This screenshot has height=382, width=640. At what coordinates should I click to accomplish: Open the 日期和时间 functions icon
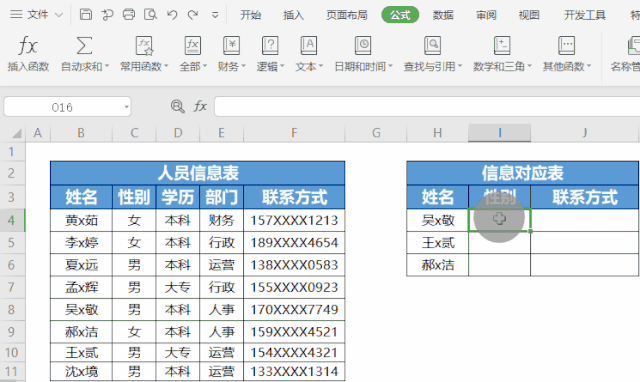click(x=362, y=45)
